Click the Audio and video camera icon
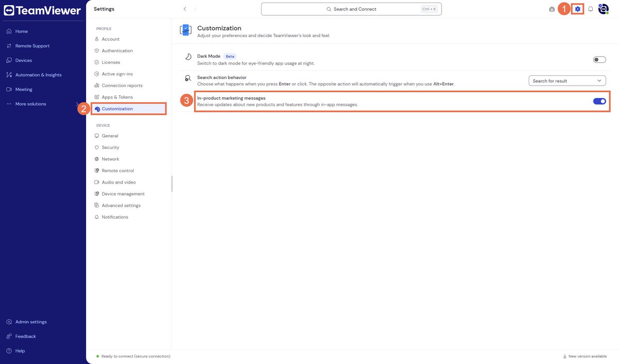 tap(97, 182)
